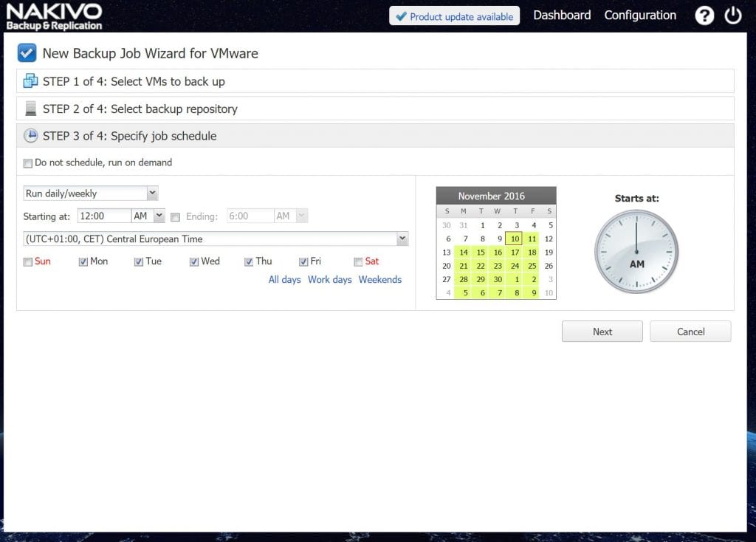Image resolution: width=756 pixels, height=542 pixels.
Task: Click the Step 3 schedule clock icon
Action: (30, 136)
